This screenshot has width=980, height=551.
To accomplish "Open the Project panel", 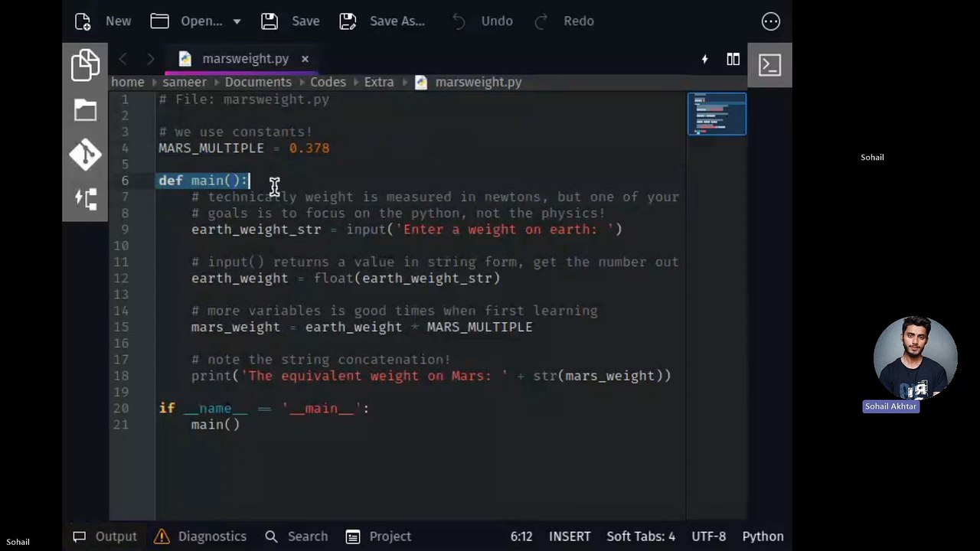I will pyautogui.click(x=378, y=536).
